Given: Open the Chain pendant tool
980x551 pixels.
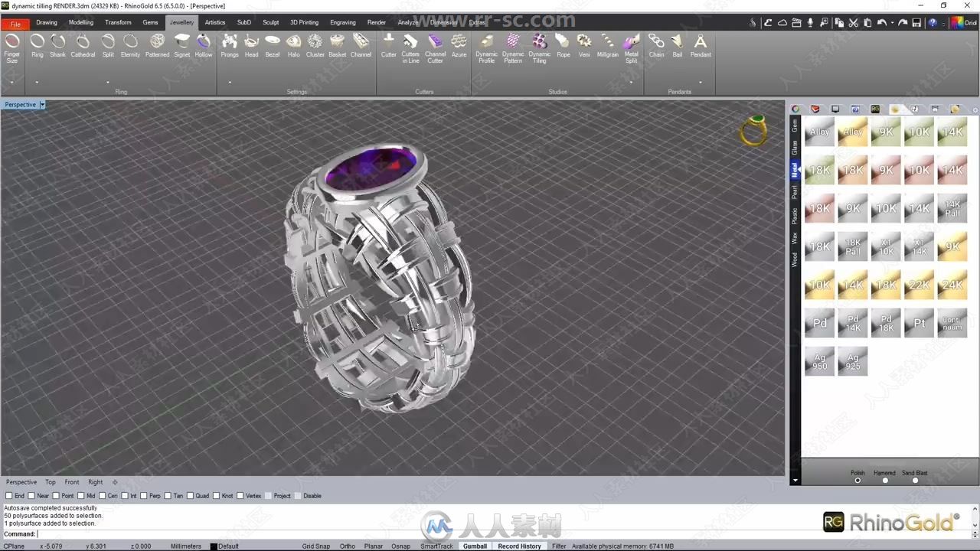Looking at the screenshot, I should click(x=657, y=46).
